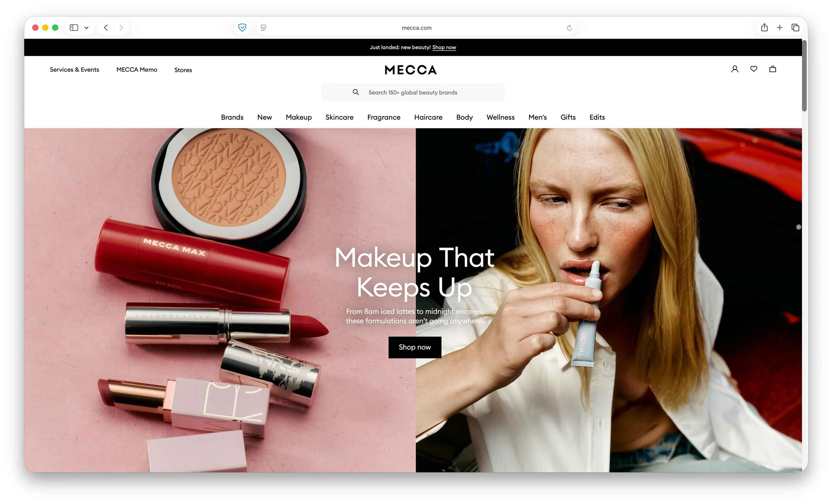
Task: Follow the banner Shop now link
Action: [444, 47]
